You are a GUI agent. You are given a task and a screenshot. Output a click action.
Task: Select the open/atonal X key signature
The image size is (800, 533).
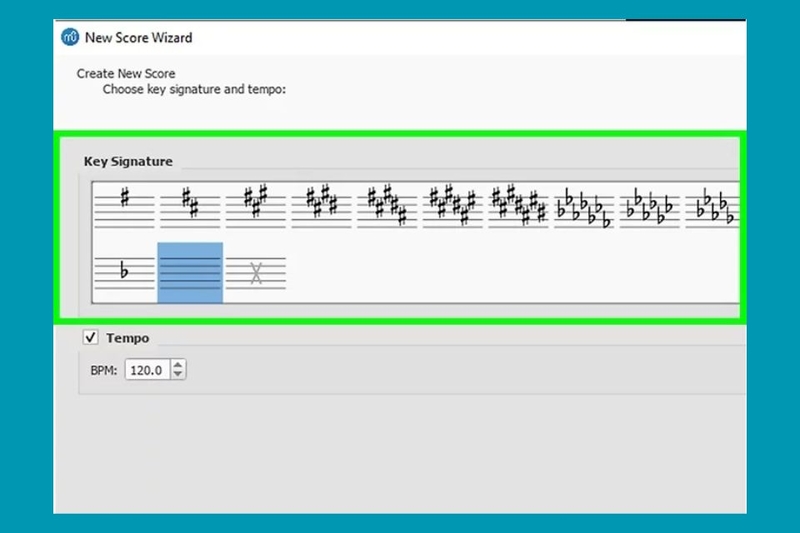pos(256,273)
